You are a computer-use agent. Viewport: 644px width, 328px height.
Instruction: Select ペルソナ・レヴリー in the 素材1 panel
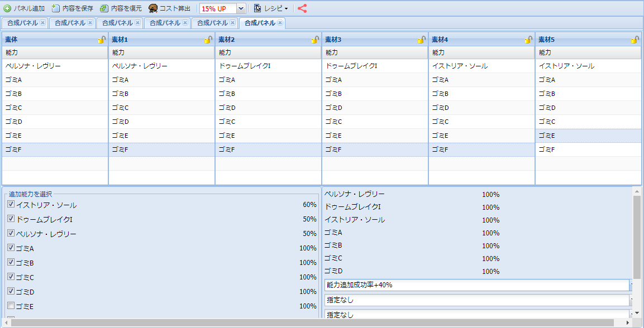[161, 66]
